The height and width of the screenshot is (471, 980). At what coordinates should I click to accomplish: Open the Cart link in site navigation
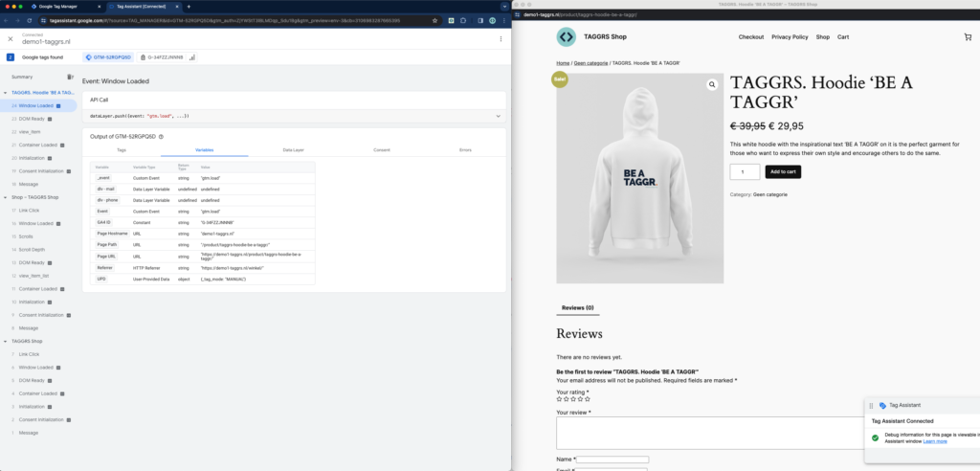tap(843, 37)
